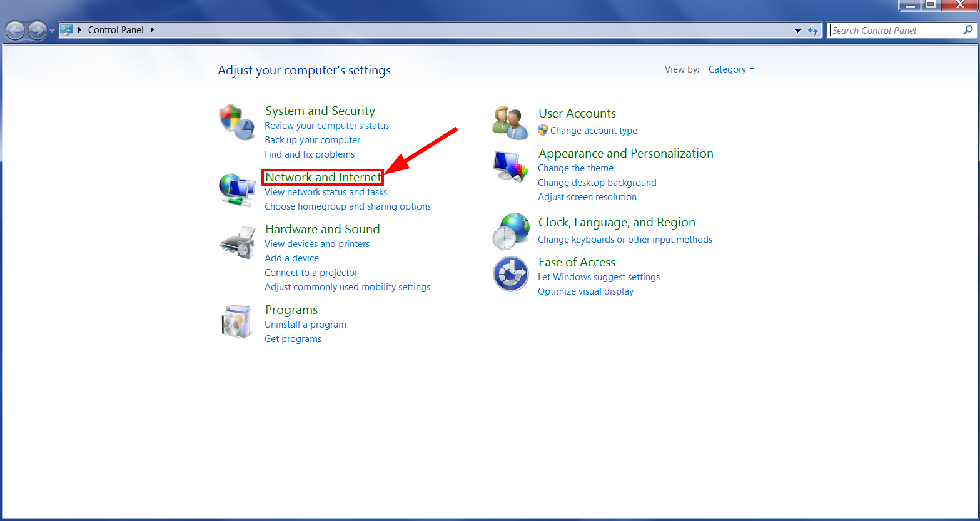The height and width of the screenshot is (521, 980).
Task: Click the Control Panel address bar icon
Action: point(66,29)
